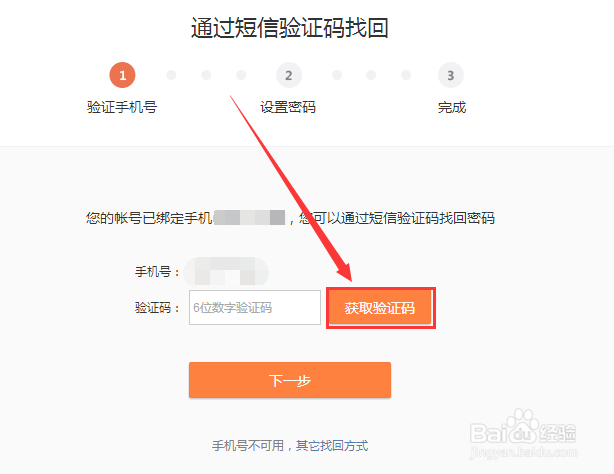
Task: Focus the 6位数字验证码 input field
Action: click(x=255, y=308)
